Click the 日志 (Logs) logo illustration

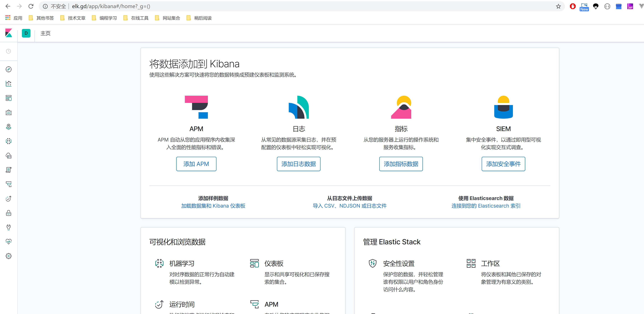click(x=299, y=107)
